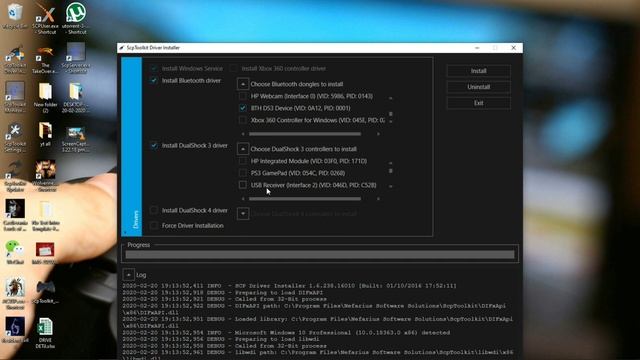The height and width of the screenshot is (360, 640).
Task: Click DualShock 3 list vertical scrollbar up arrow
Action: [x=391, y=163]
